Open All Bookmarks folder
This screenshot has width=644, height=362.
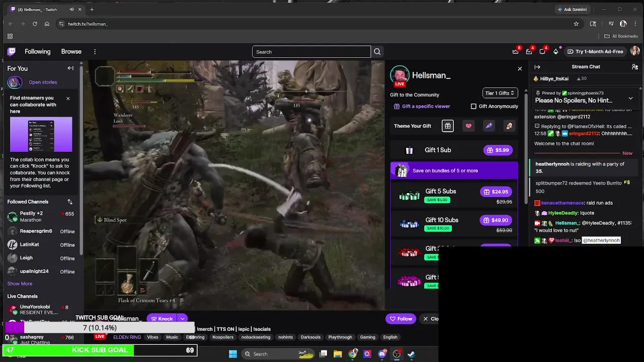[x=621, y=36]
